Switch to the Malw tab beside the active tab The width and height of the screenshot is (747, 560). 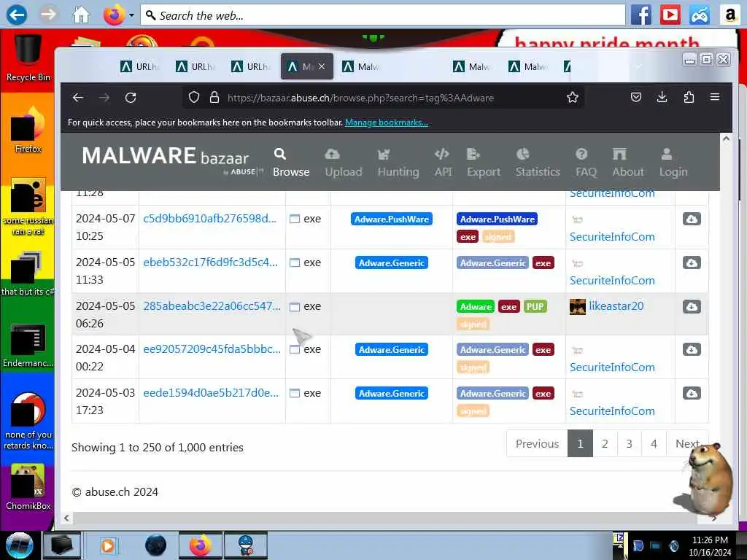click(x=360, y=66)
